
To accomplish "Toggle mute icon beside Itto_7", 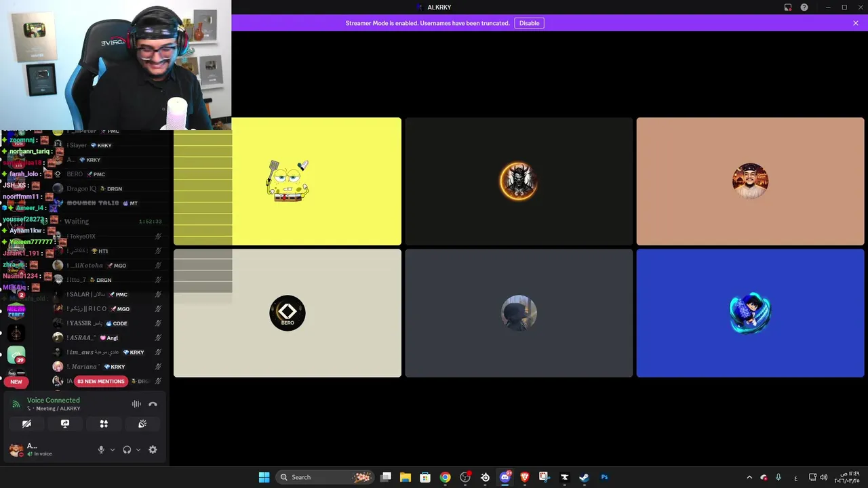I will (158, 280).
